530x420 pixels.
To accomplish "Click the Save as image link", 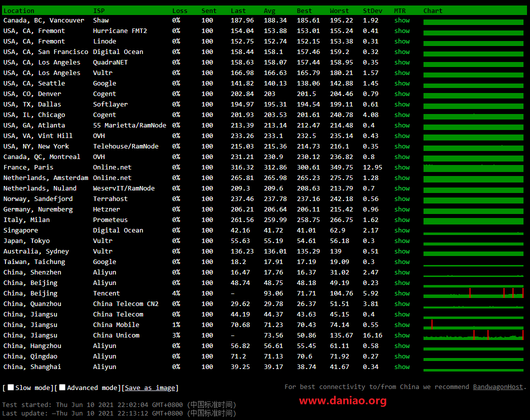I will pyautogui.click(x=150, y=388).
